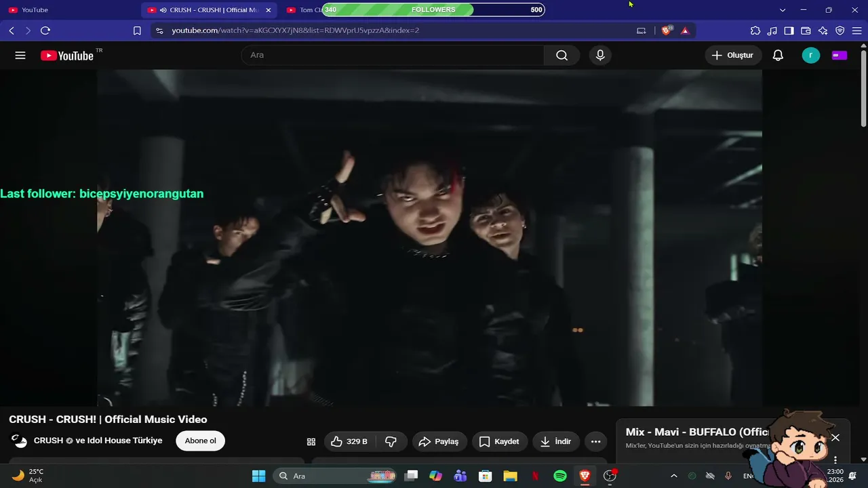The height and width of the screenshot is (488, 868).
Task: Open the Brave main hamburger menu
Action: tap(857, 30)
